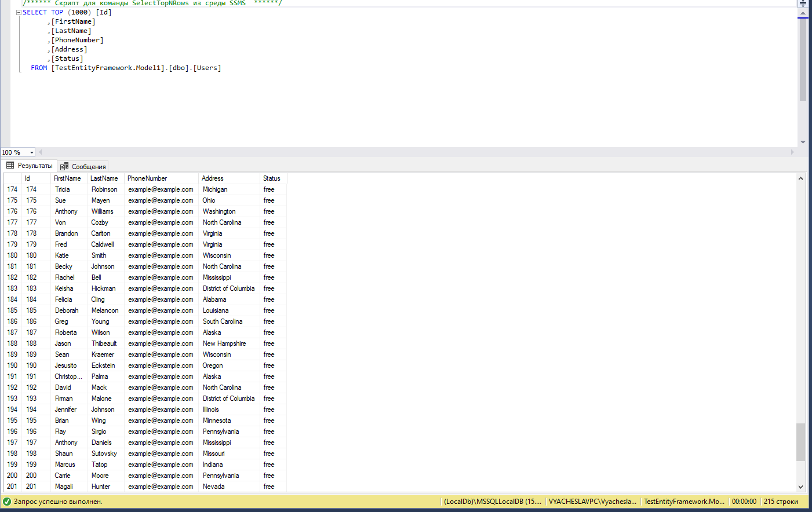Select the "Melancon" last name cell
The height and width of the screenshot is (512, 812).
click(105, 310)
